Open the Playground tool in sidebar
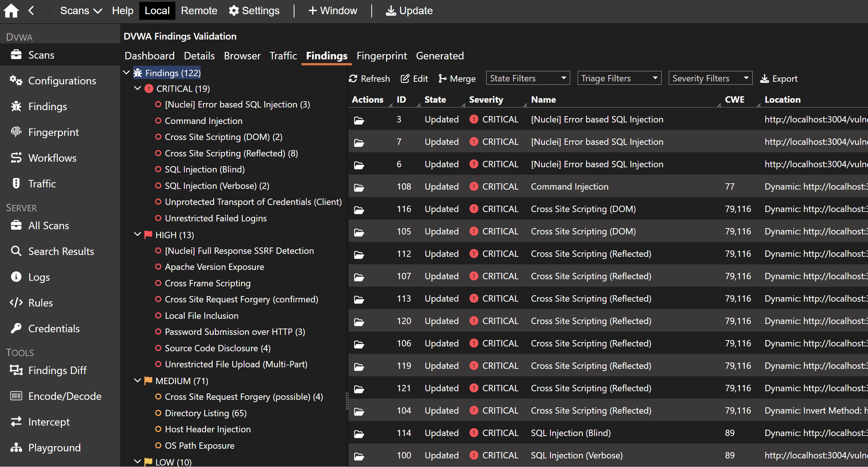The image size is (868, 467). point(54,448)
